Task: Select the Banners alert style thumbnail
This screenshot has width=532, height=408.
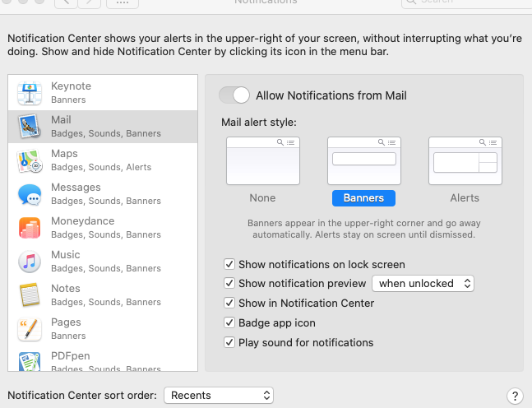Action: 364,161
